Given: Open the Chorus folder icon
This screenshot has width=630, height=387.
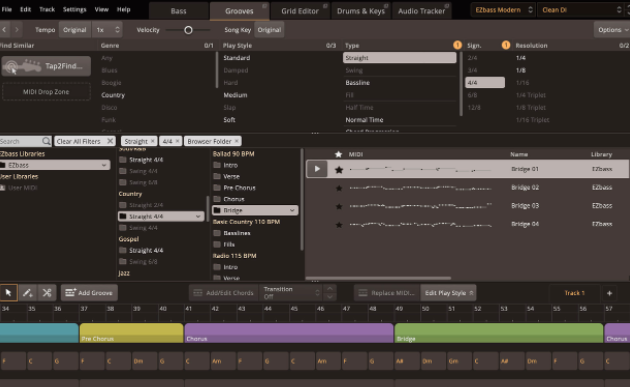Looking at the screenshot, I should point(217,199).
